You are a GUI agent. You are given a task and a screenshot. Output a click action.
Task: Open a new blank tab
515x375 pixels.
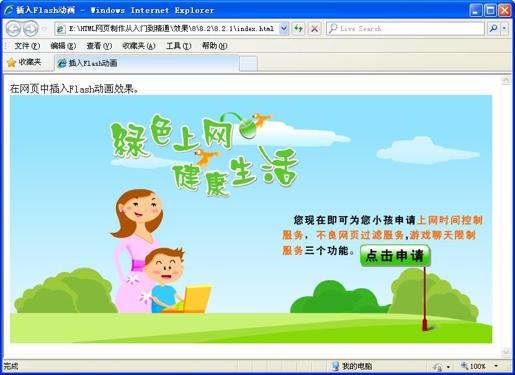pos(248,64)
